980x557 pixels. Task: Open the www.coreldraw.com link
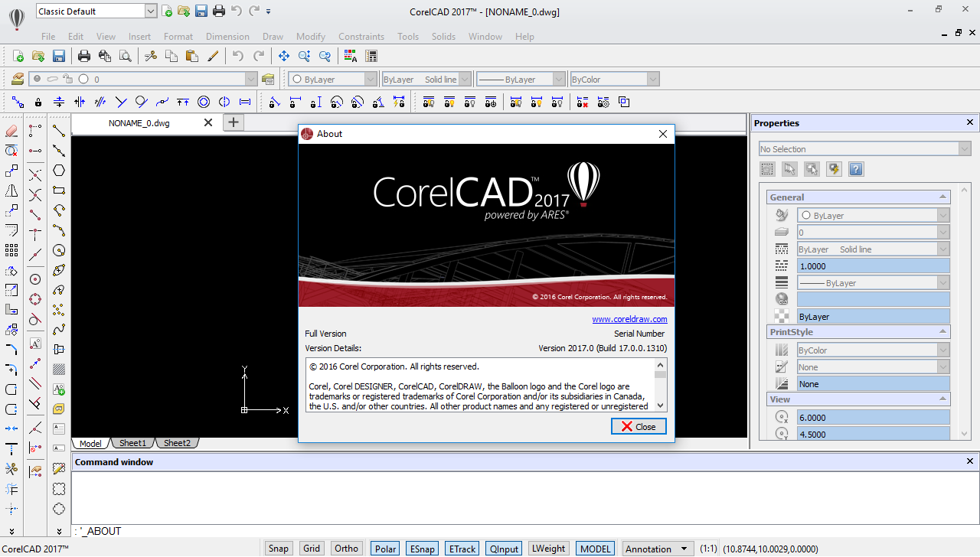(629, 319)
